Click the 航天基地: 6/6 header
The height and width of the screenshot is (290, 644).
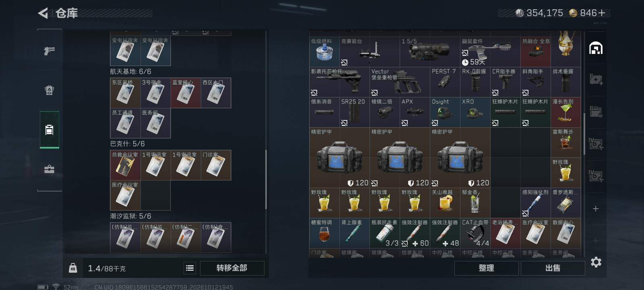point(130,71)
